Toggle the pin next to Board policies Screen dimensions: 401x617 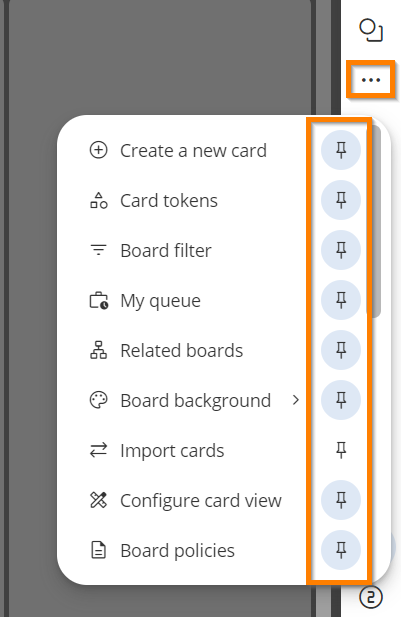pyautogui.click(x=341, y=550)
